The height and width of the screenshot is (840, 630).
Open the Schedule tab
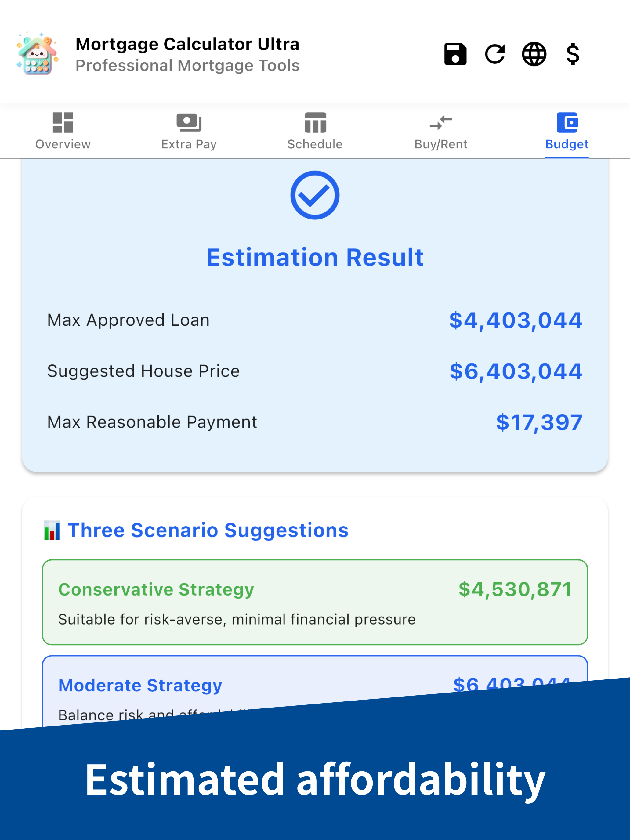pyautogui.click(x=315, y=131)
